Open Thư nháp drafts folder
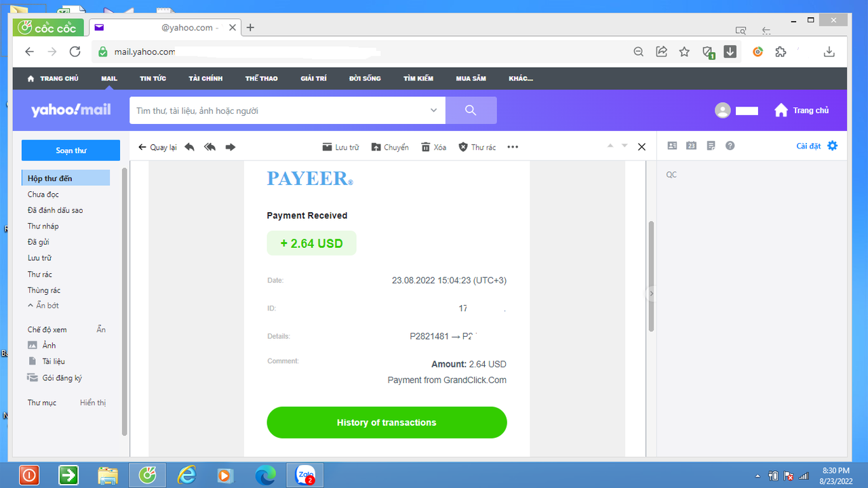This screenshot has height=488, width=868. (43, 226)
